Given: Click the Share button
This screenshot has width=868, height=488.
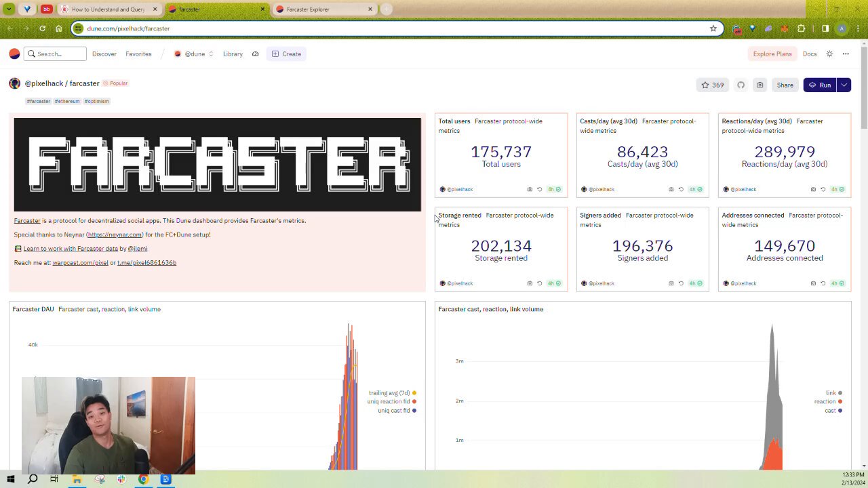Looking at the screenshot, I should point(785,85).
